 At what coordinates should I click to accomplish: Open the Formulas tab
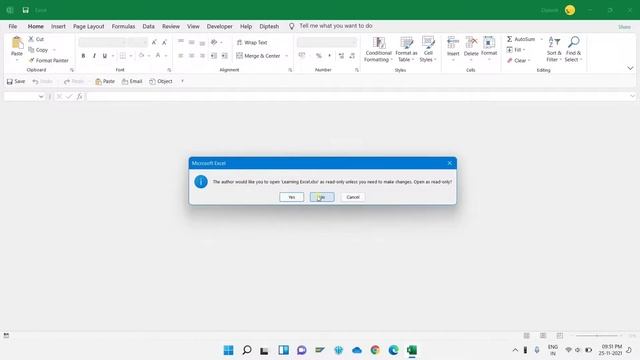(x=123, y=26)
